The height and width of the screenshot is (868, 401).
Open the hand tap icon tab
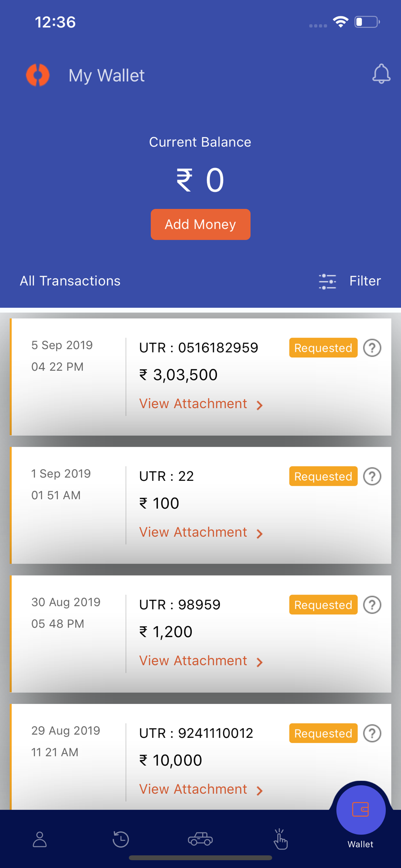(x=280, y=839)
